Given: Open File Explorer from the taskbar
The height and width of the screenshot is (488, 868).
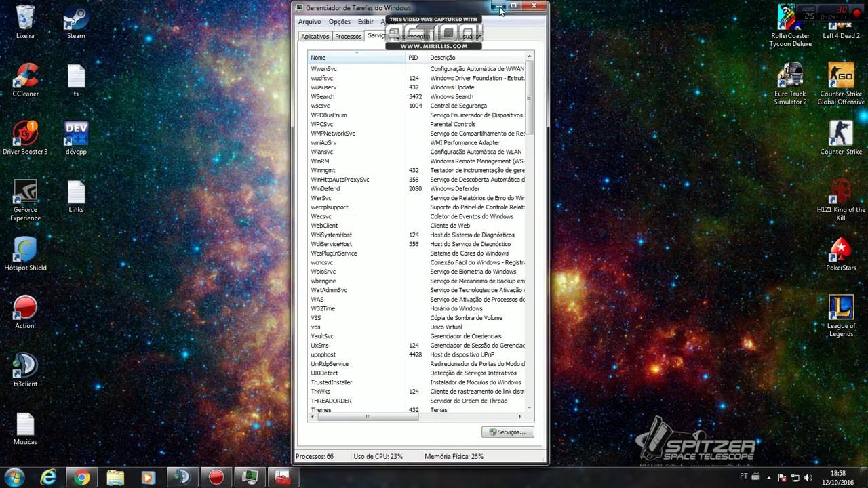Looking at the screenshot, I should [115, 477].
